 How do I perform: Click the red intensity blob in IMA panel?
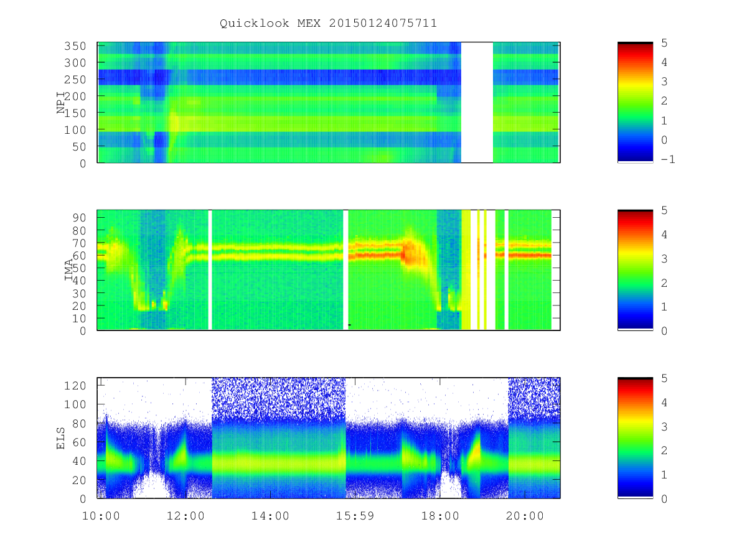pyautogui.click(x=410, y=253)
